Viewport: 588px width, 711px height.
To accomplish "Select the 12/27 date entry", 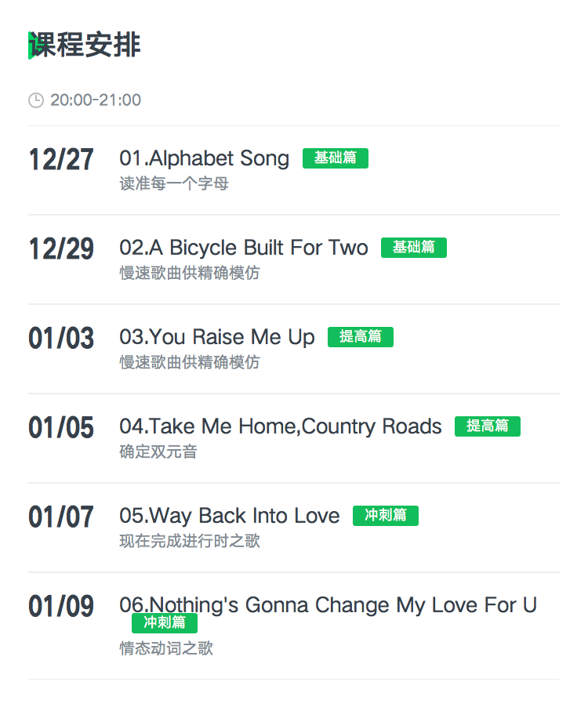I will (61, 160).
